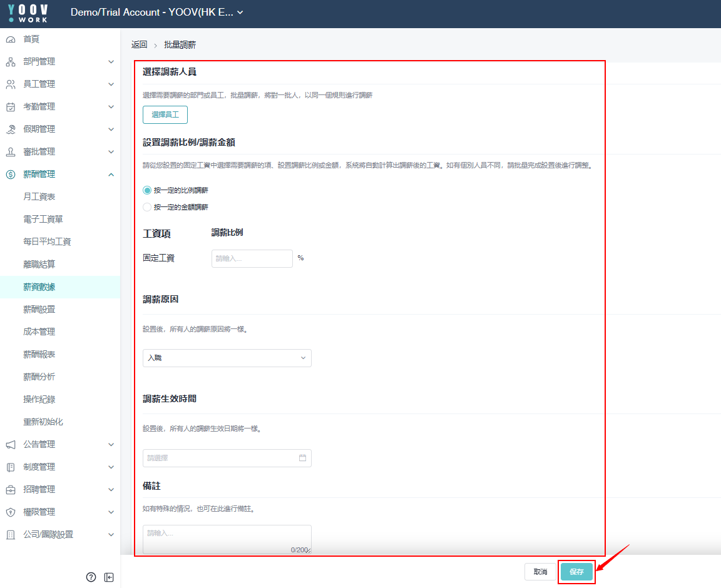Click the 返回 breadcrumb link

pos(139,45)
